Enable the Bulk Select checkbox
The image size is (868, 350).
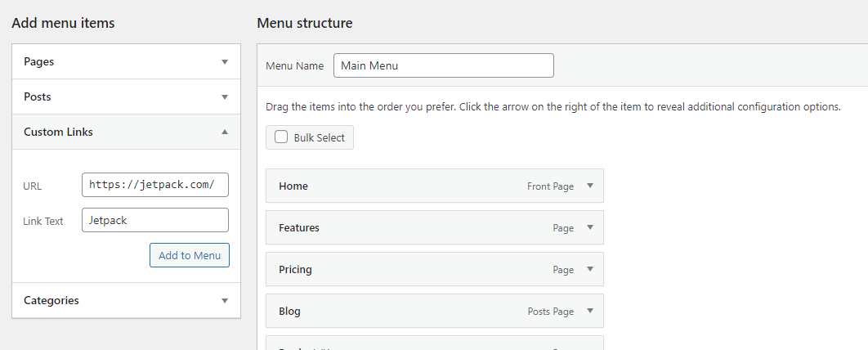[x=281, y=137]
